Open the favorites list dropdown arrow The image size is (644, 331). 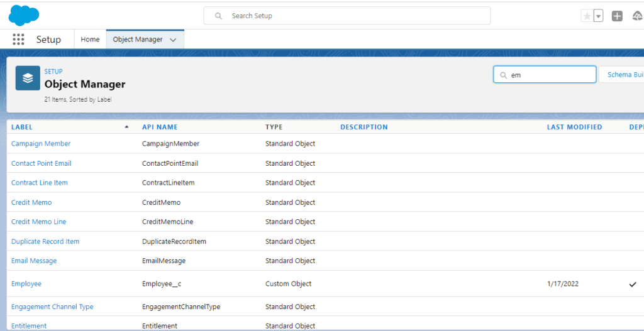click(x=599, y=16)
